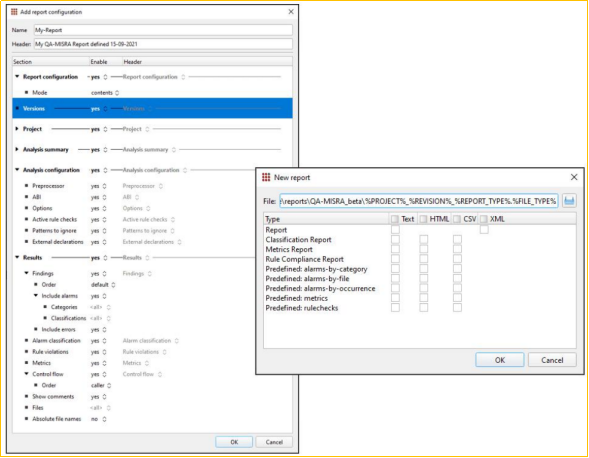
Task: Click the save icon beside File field
Action: [x=569, y=201]
